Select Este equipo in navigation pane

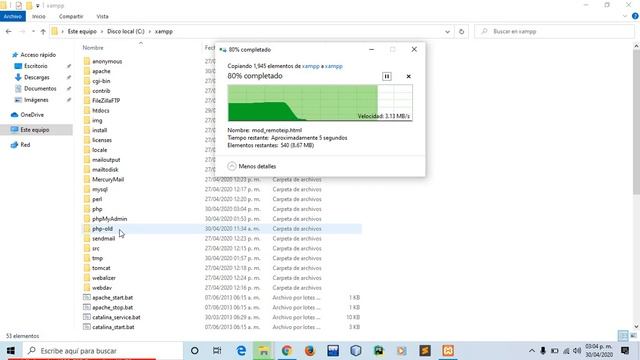[35, 130]
